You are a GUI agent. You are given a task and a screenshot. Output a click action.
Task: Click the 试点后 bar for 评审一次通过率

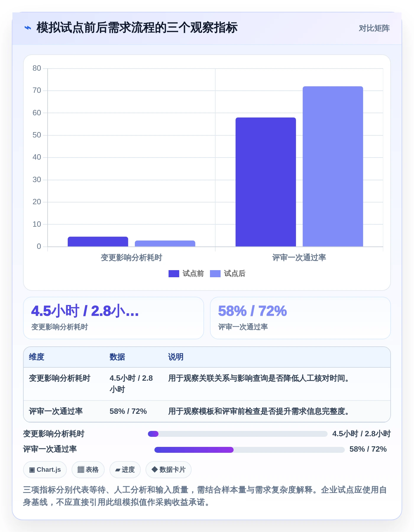click(x=333, y=166)
